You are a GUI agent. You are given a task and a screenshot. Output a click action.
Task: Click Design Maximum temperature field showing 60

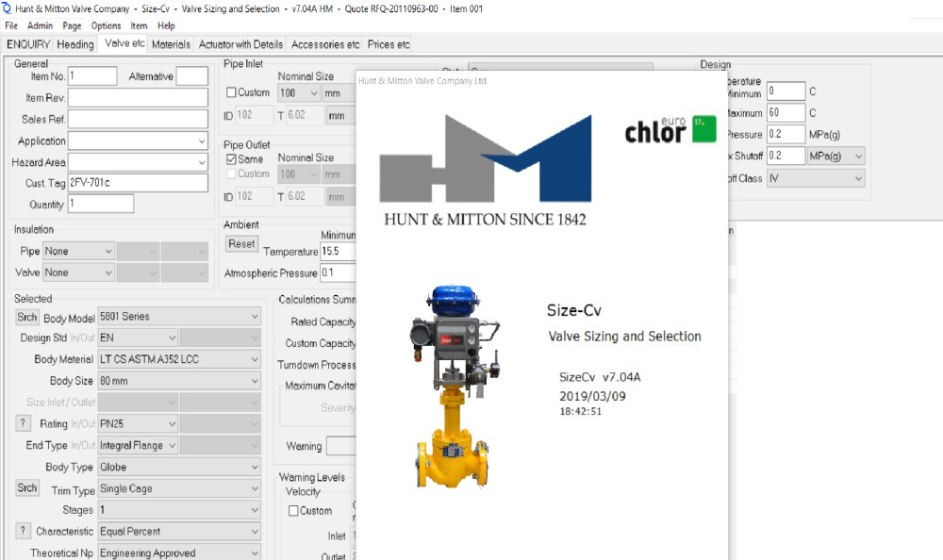[786, 112]
